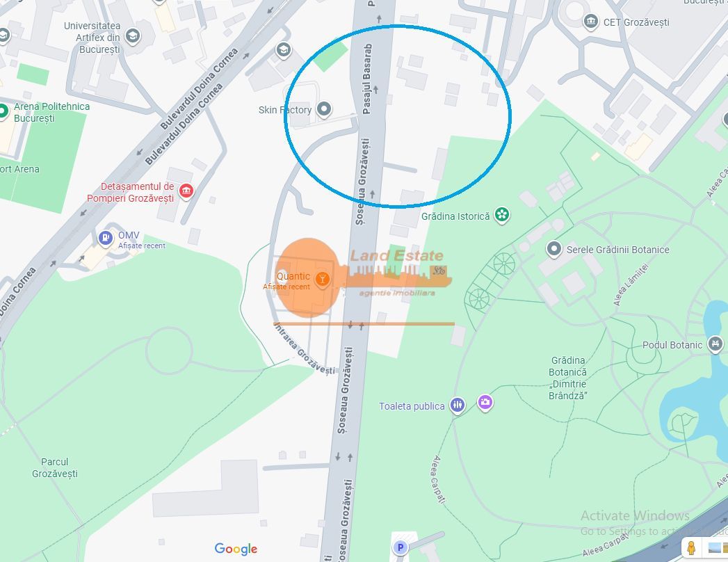Select the Detașamentul de Pompieri Grozăvești marker
Image resolution: width=728 pixels, height=562 pixels.
186,191
